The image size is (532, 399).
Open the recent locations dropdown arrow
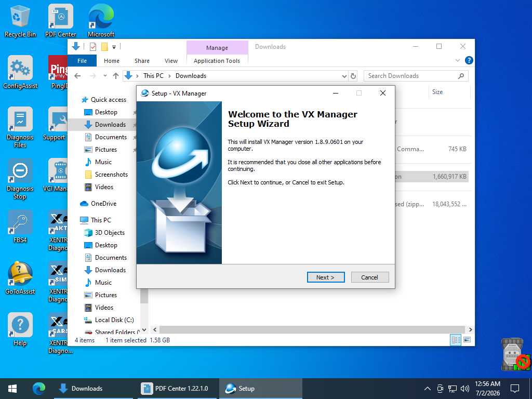pyautogui.click(x=105, y=76)
